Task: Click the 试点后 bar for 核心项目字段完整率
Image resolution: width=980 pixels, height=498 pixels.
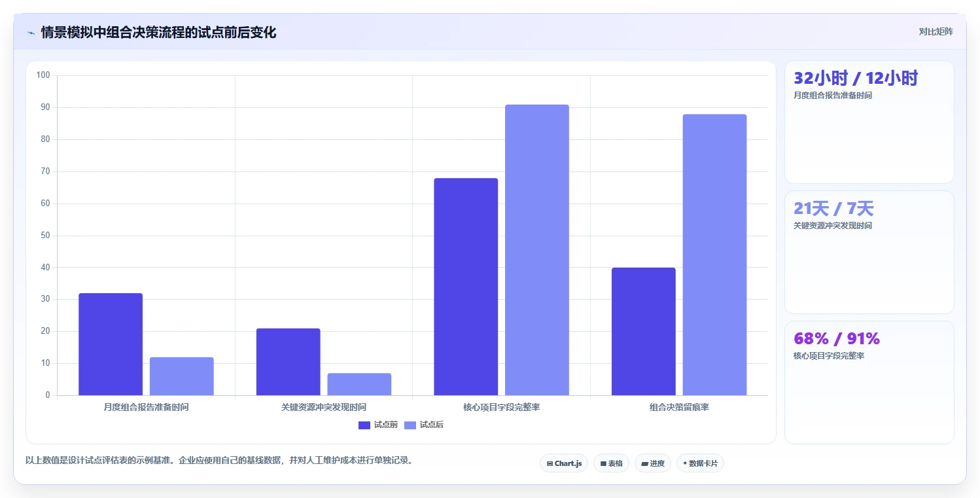Action: click(537, 250)
